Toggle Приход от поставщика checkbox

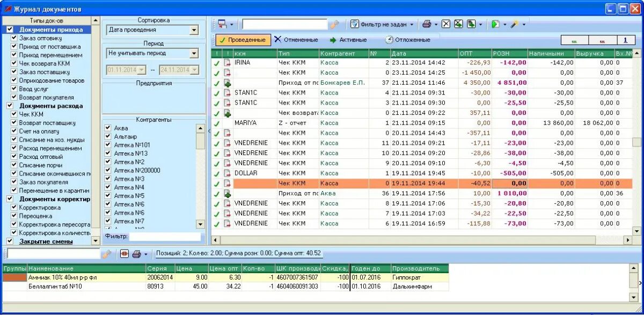(x=14, y=47)
